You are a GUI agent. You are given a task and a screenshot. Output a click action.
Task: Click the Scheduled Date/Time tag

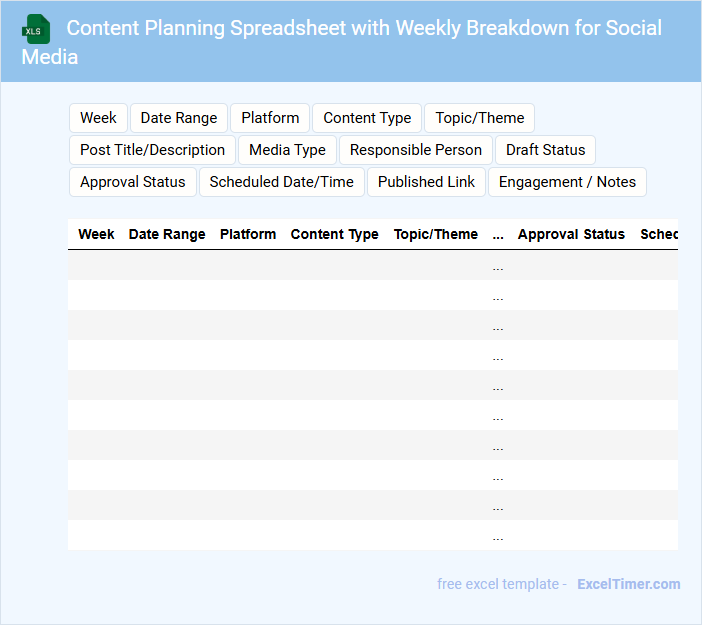tap(282, 182)
